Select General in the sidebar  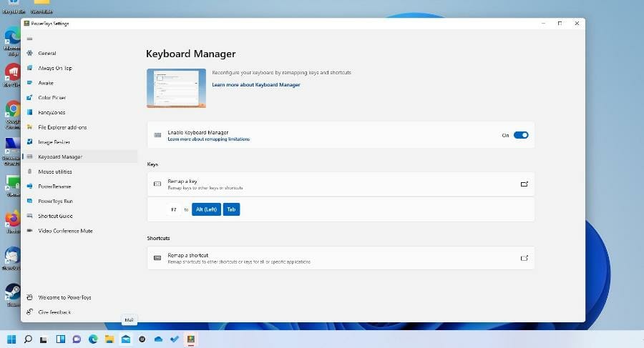47,54
